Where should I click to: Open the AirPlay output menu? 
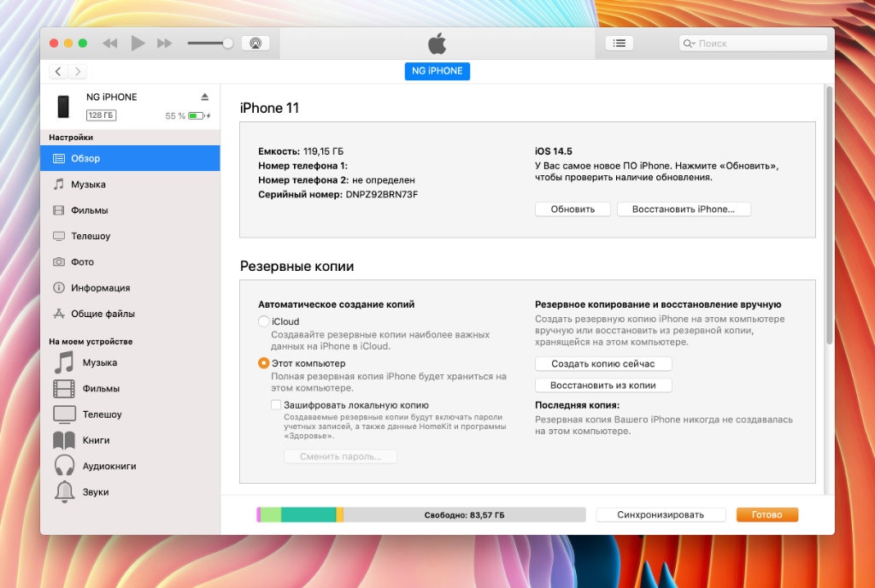click(255, 44)
